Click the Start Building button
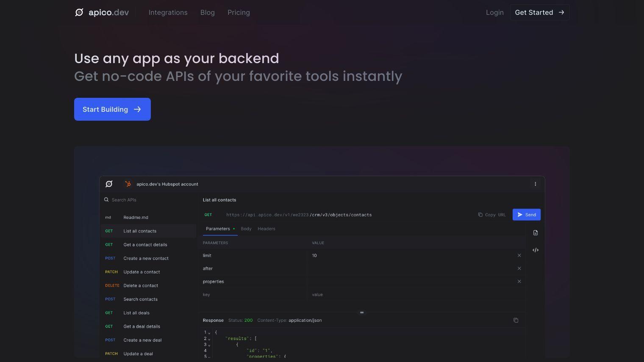 click(112, 109)
